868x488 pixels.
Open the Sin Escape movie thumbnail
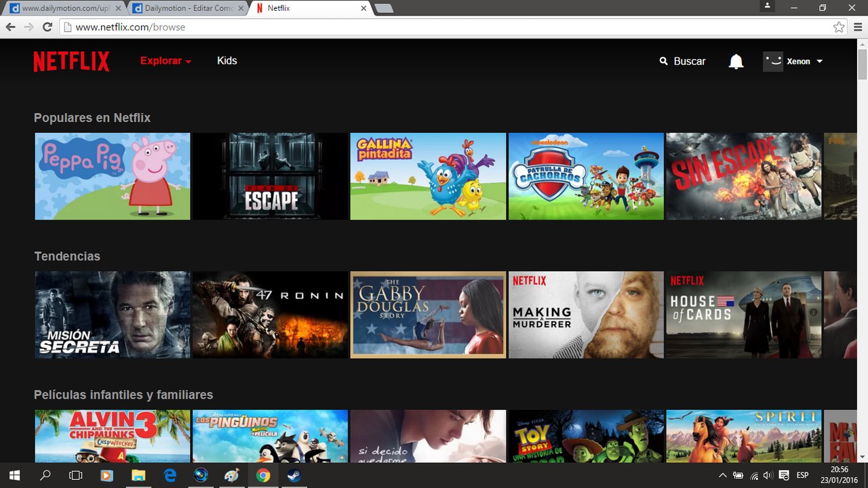point(744,176)
